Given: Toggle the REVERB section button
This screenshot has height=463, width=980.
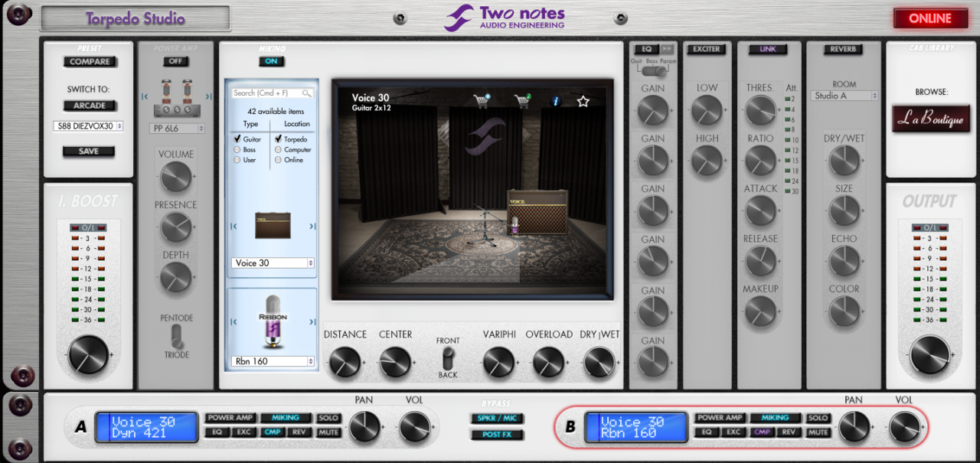Looking at the screenshot, I should (x=844, y=49).
